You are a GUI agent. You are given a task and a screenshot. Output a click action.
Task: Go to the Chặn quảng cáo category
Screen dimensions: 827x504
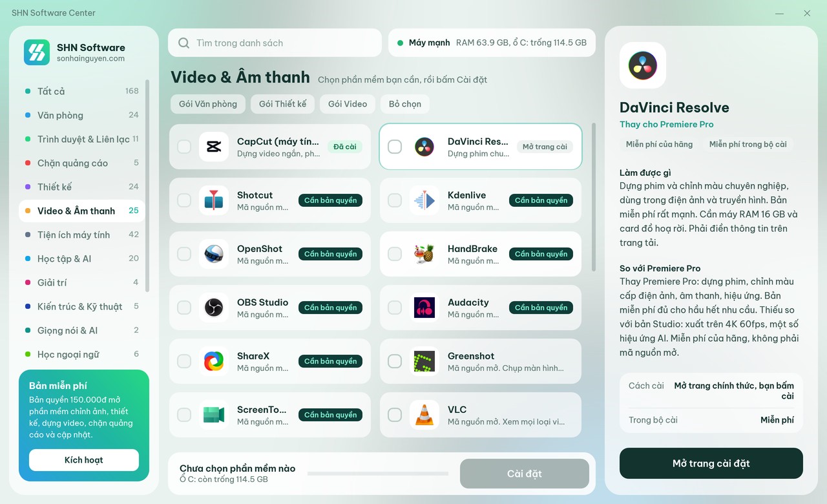pos(82,163)
